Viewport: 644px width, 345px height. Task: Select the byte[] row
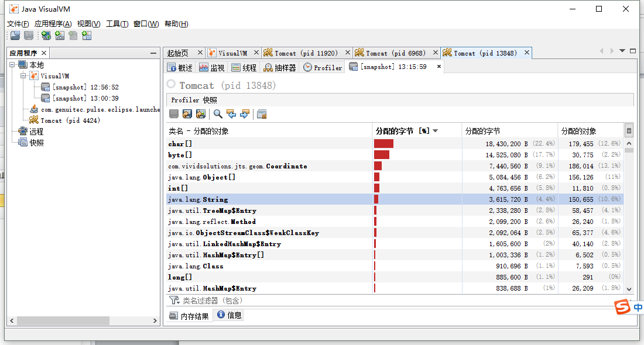[x=395, y=154]
